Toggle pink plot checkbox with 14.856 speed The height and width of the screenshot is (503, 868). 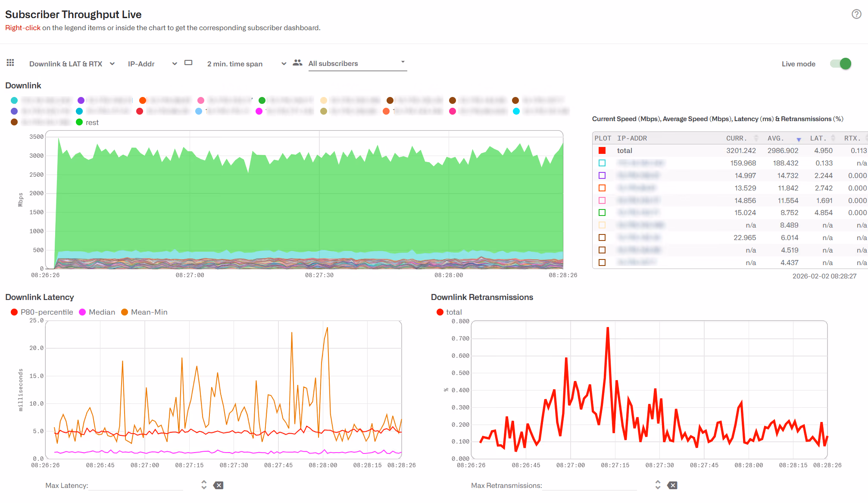tap(602, 200)
